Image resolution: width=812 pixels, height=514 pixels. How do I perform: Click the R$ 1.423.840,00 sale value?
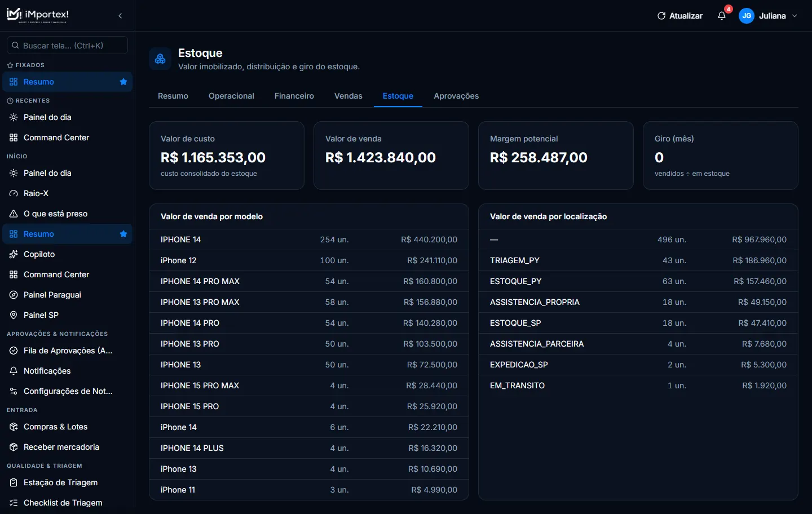pyautogui.click(x=381, y=157)
